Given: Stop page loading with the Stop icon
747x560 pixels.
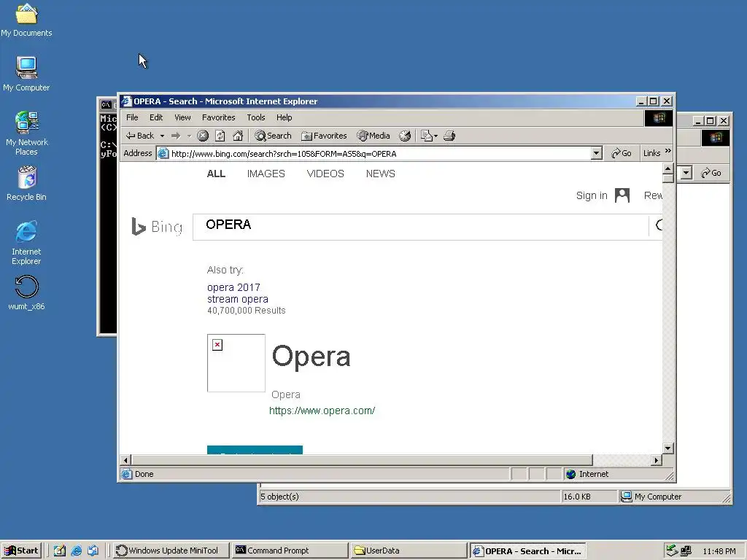Looking at the screenshot, I should [x=203, y=136].
